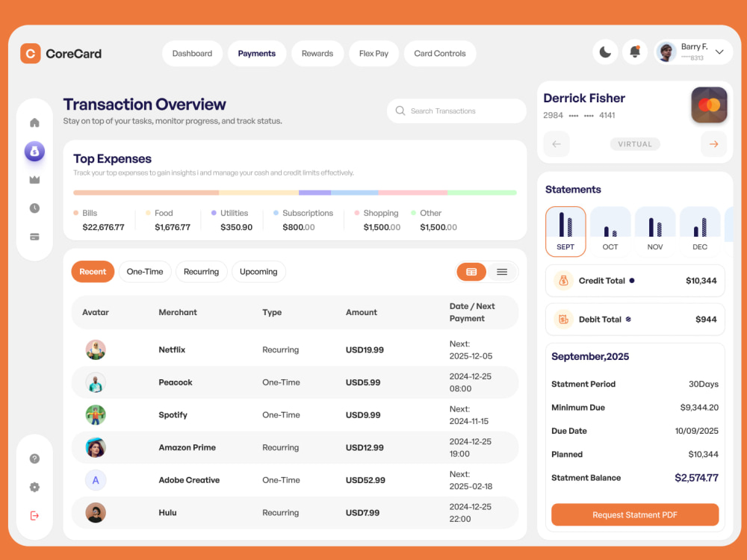747x560 pixels.
Task: Click Barry F. profile avatar
Action: pyautogui.click(x=666, y=52)
